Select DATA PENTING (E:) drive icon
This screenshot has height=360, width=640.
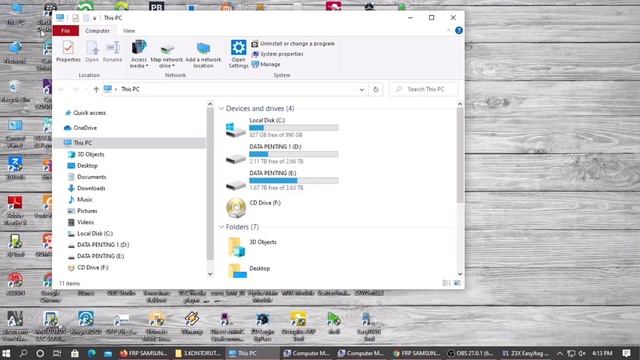tap(236, 185)
